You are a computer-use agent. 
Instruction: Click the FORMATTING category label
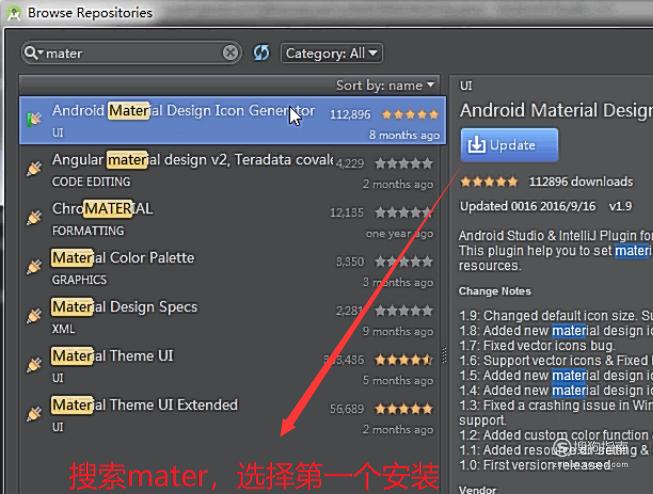click(88, 231)
